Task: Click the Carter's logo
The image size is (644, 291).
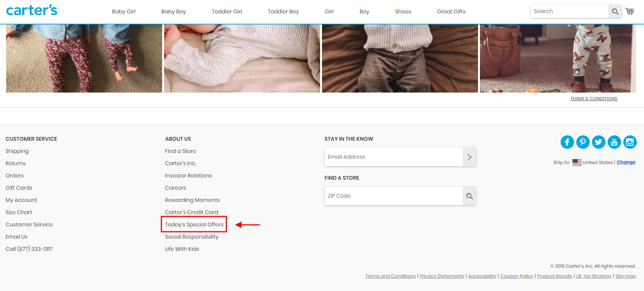Action: pyautogui.click(x=32, y=11)
